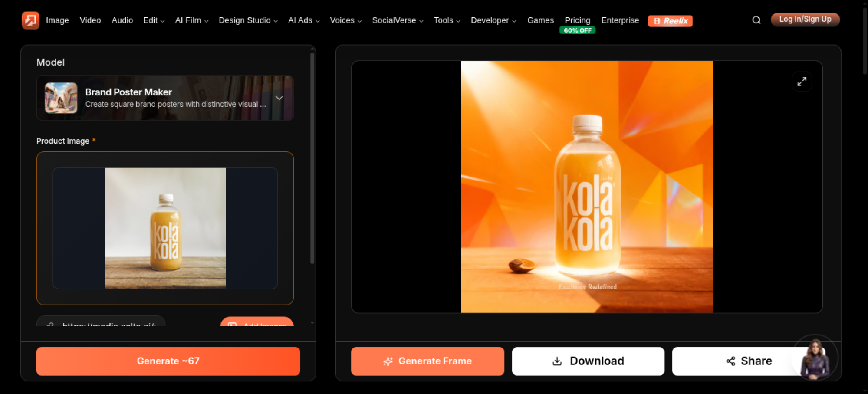Viewport: 868px width, 394px height.
Task: Click the generated orange poster preview
Action: 587,187
